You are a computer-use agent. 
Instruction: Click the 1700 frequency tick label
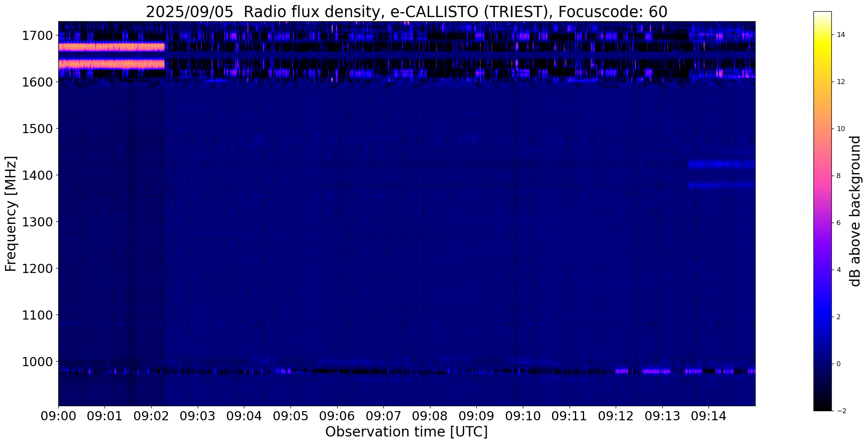37,35
